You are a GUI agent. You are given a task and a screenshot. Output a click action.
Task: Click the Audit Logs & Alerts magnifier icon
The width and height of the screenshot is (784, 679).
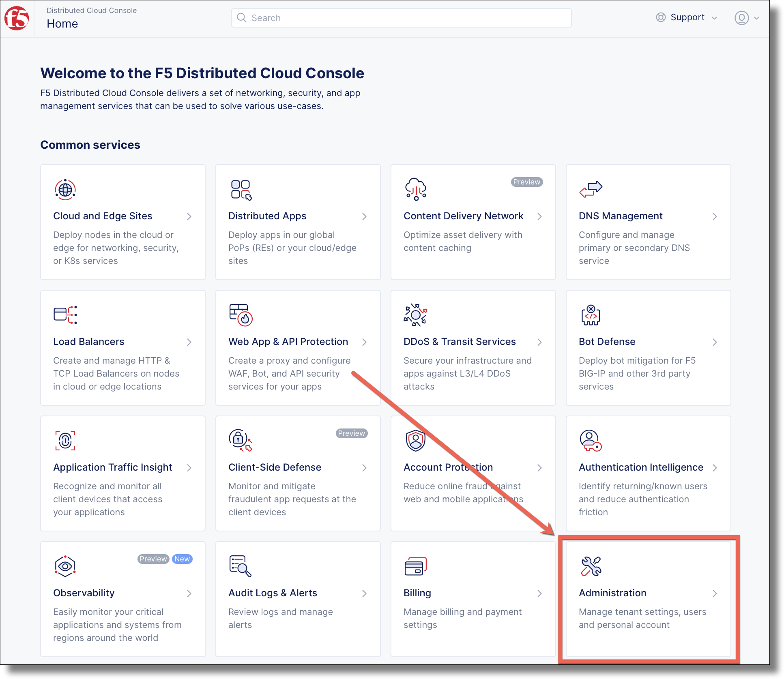click(241, 566)
